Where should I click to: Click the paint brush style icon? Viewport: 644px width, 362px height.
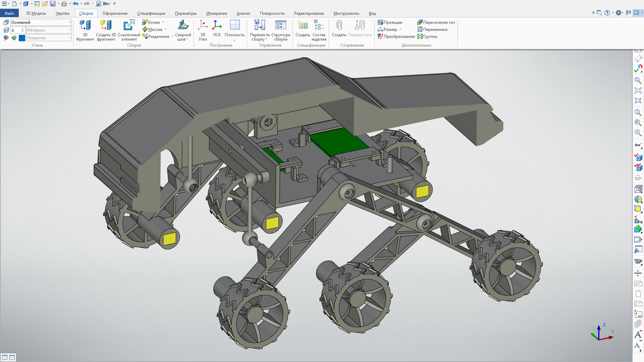(6, 38)
